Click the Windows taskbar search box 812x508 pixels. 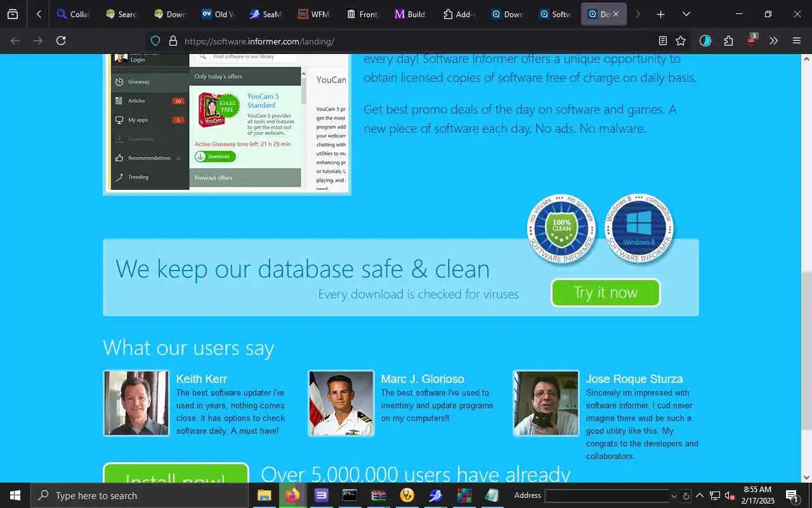click(x=140, y=495)
